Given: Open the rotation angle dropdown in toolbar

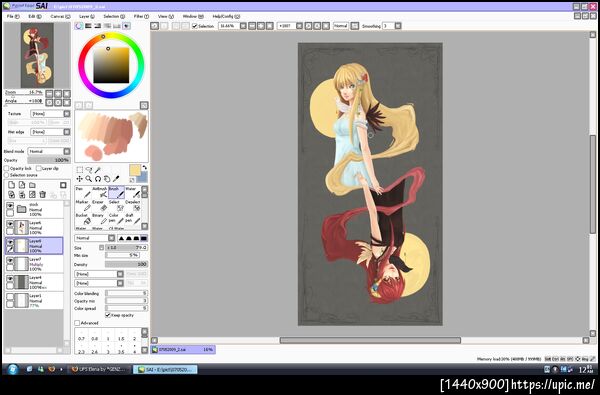Looking at the screenshot, I should pos(299,26).
